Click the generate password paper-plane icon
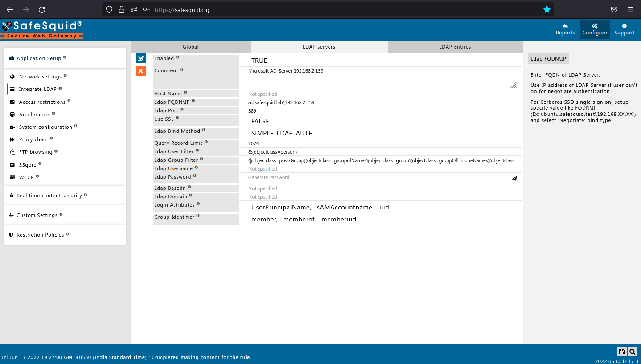The image size is (641, 364). (514, 179)
